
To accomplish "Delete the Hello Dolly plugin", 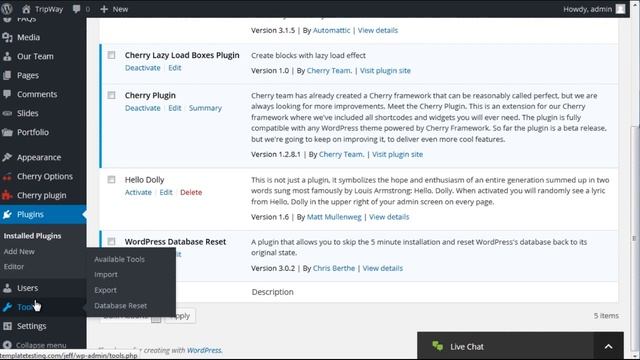I will [191, 192].
